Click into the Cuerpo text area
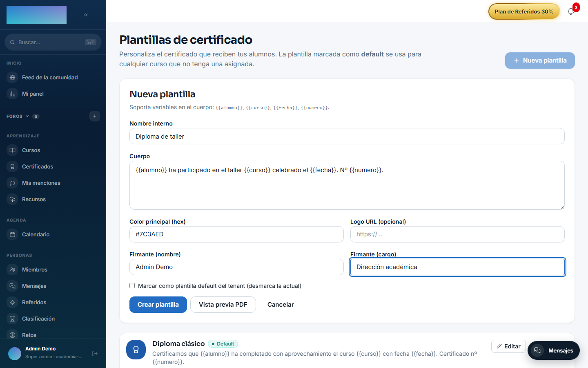This screenshot has height=368, width=588. (x=347, y=185)
